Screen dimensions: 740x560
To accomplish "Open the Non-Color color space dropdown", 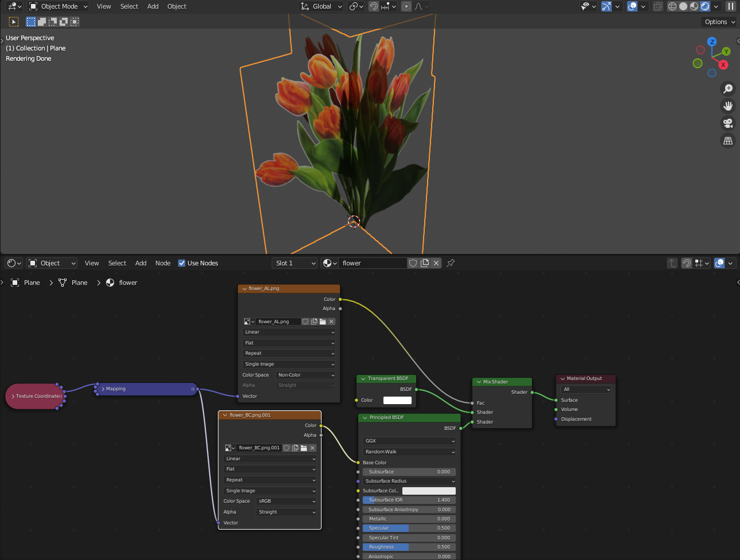I will [x=306, y=375].
